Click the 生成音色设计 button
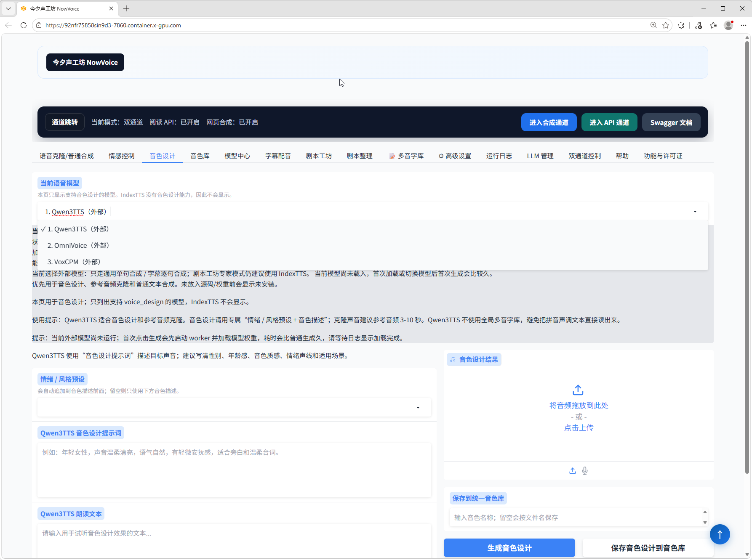The height and width of the screenshot is (560, 752). (509, 548)
